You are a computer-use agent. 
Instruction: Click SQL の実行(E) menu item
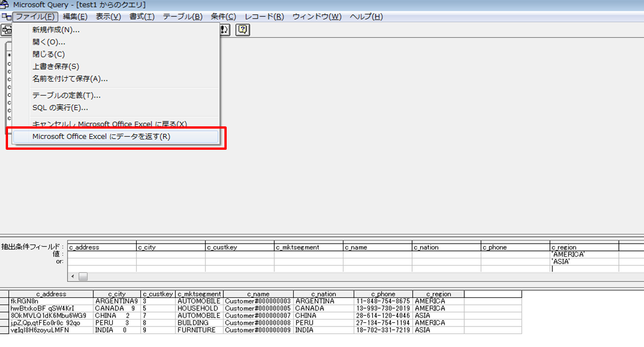click(60, 107)
